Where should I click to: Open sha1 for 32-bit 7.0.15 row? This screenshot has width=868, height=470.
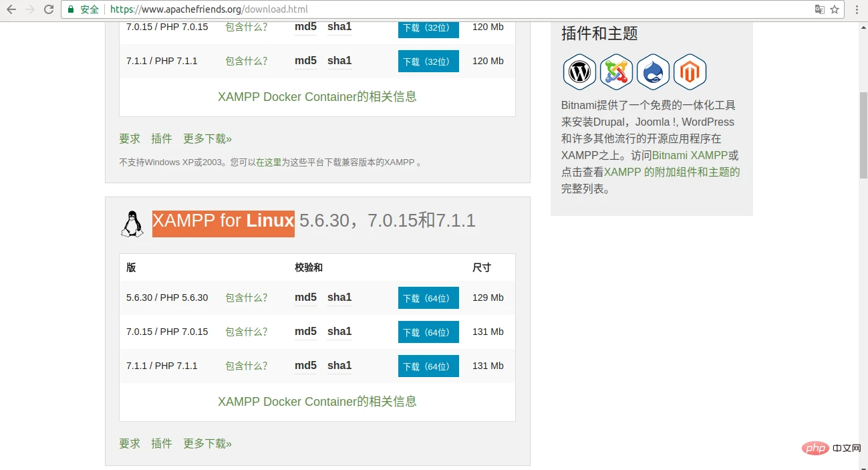(x=339, y=27)
